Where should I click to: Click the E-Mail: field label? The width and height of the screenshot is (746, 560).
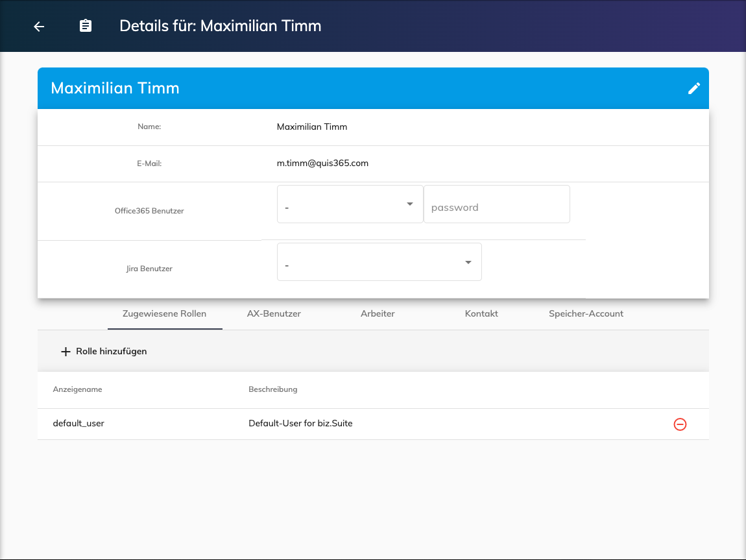tap(149, 164)
